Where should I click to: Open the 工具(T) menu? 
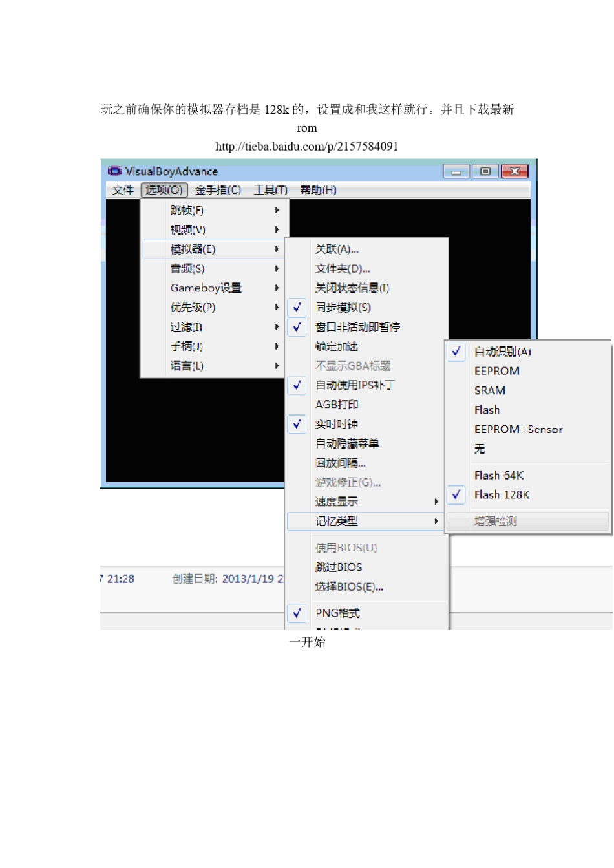pyautogui.click(x=270, y=190)
